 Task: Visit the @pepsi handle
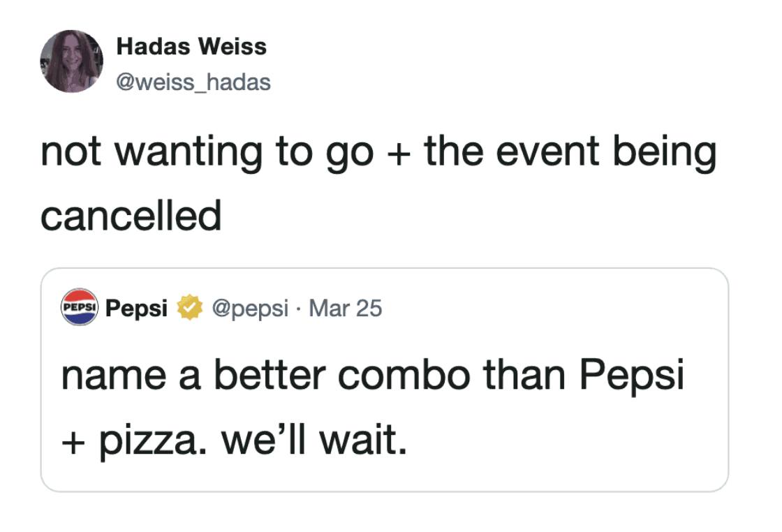click(x=249, y=308)
